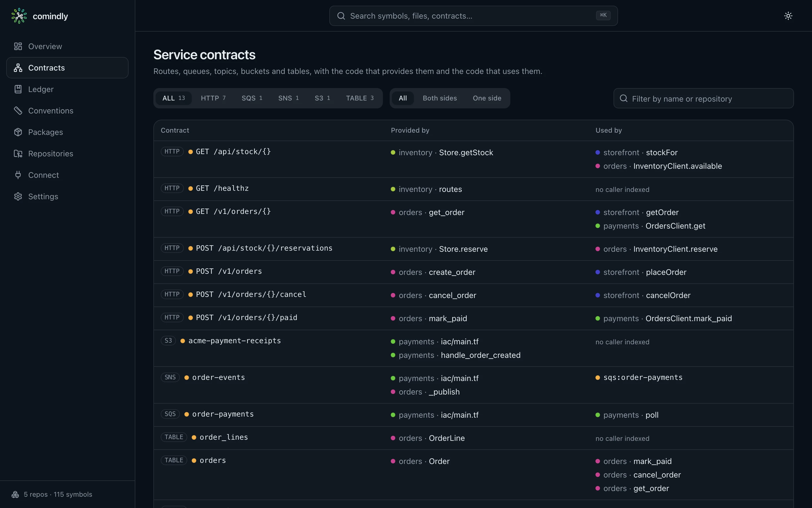The image size is (812, 508).
Task: Filter contracts by SQS type
Action: click(252, 98)
